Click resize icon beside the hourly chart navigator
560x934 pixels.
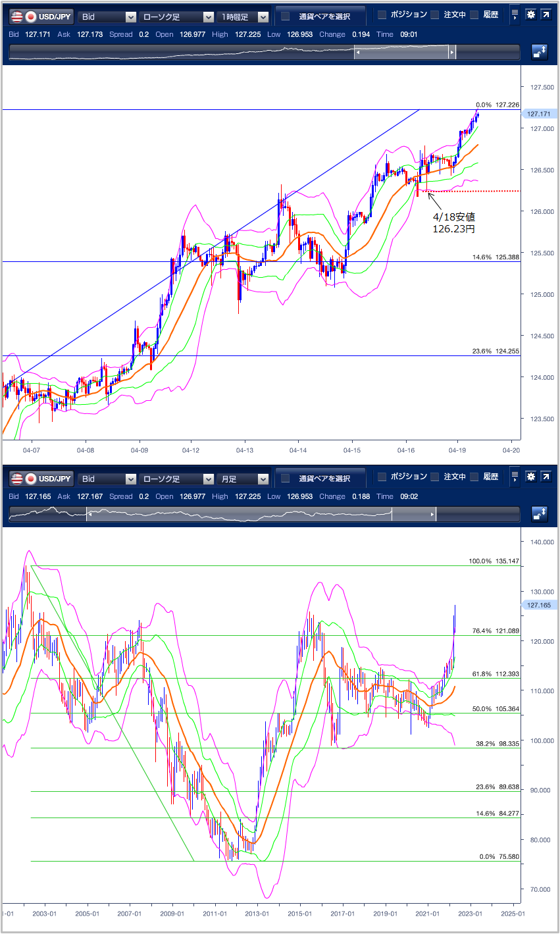[540, 53]
